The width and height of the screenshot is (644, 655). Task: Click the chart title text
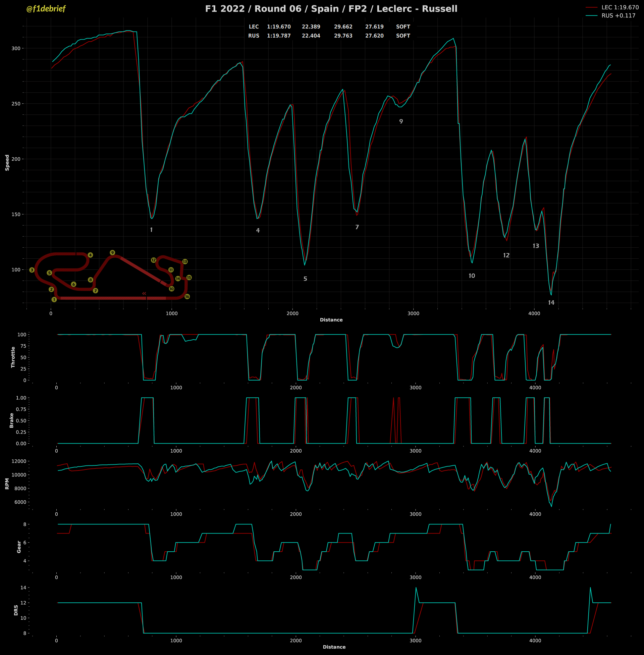tap(331, 9)
